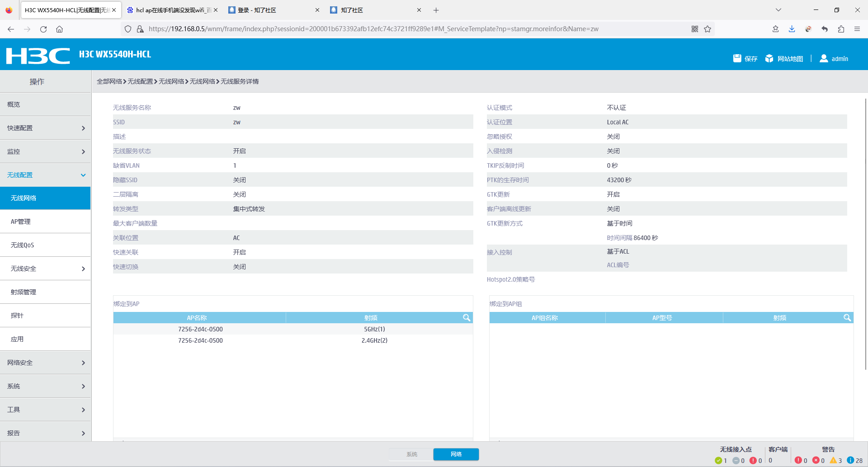This screenshot has width=868, height=467.
Task: Click the 网站地图 label in header
Action: (x=790, y=59)
